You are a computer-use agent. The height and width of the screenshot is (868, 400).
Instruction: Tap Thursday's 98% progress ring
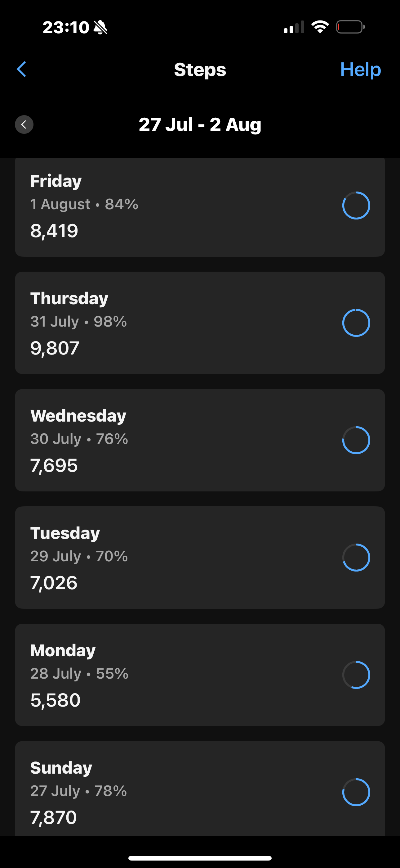tap(356, 323)
